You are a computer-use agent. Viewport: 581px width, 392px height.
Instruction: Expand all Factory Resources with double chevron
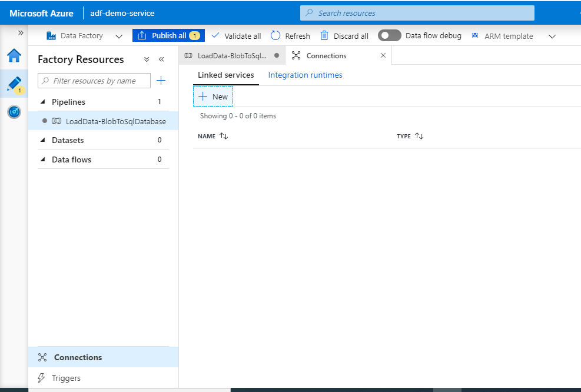[147, 59]
